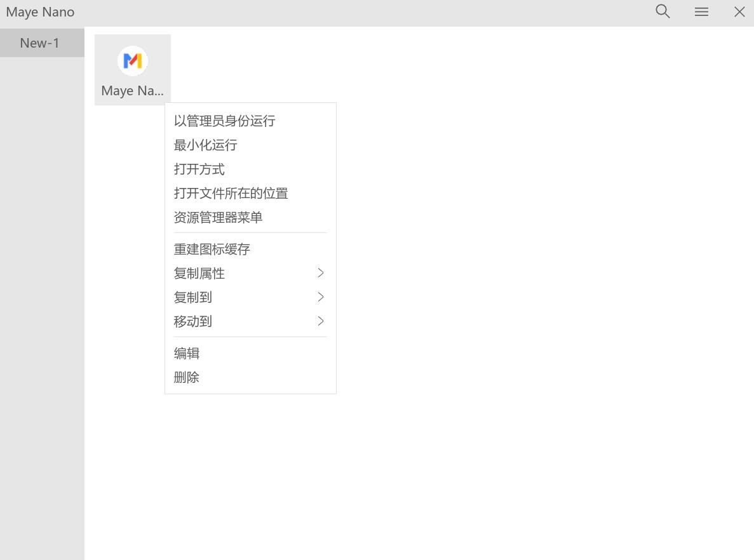The height and width of the screenshot is (560, 754).
Task: Select 最小化运行 menu entry
Action: tap(205, 145)
